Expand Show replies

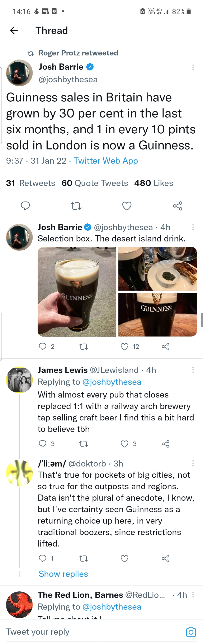(63, 574)
